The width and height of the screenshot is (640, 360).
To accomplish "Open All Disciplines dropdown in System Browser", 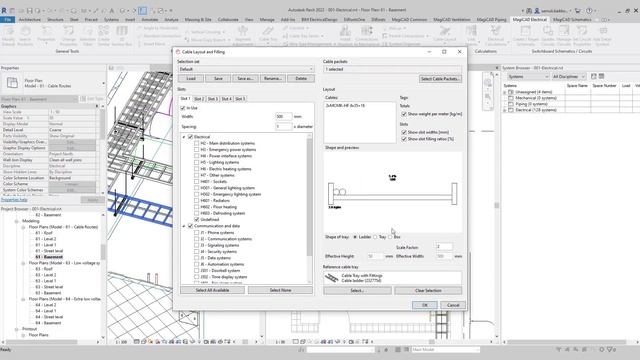I will tap(569, 77).
